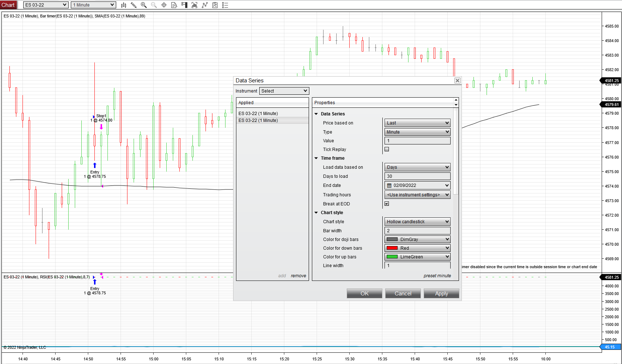Click the Cancel button

tap(403, 294)
